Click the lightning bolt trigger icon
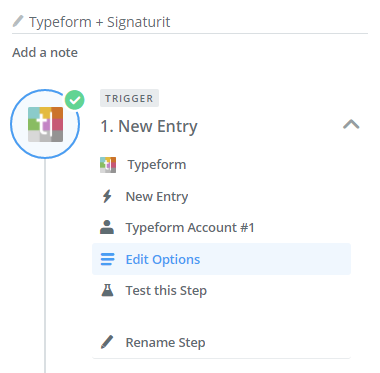 pos(107,196)
